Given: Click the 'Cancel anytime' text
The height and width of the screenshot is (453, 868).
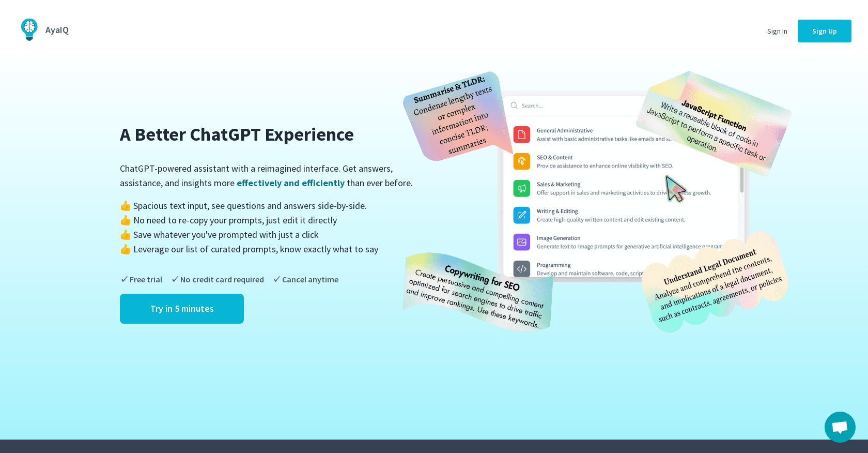Looking at the screenshot, I should (310, 280).
